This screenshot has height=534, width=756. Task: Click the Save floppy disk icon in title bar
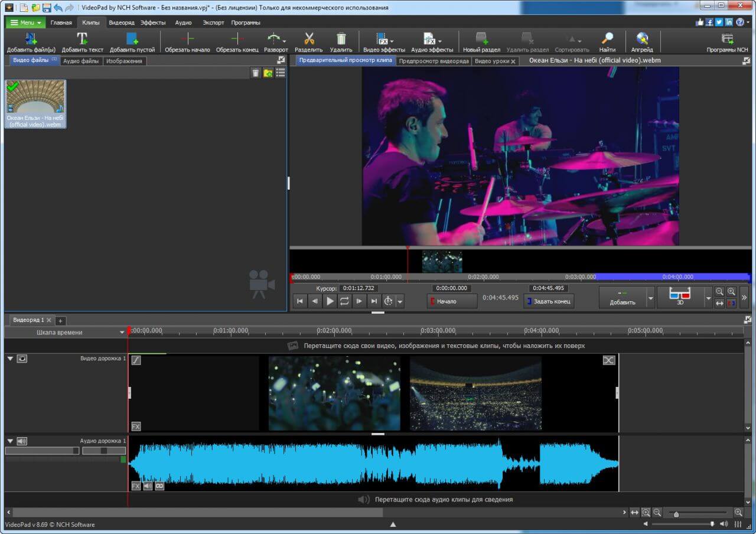[47, 8]
